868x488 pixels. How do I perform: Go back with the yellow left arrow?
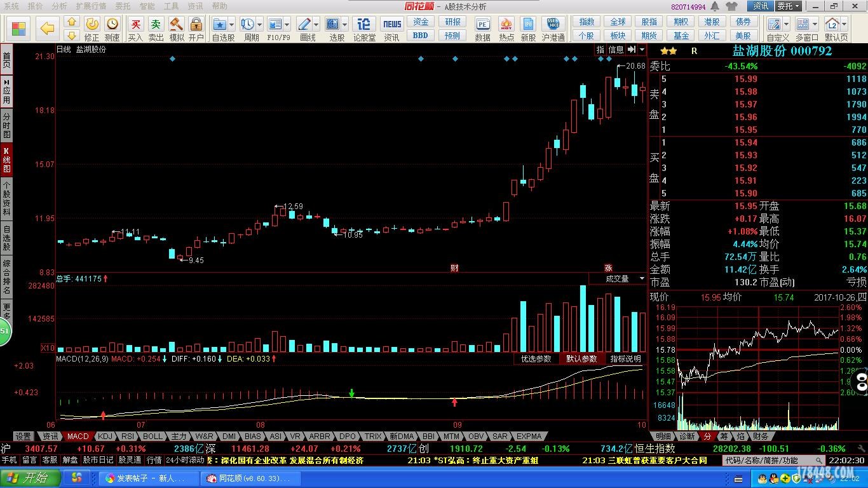point(48,29)
